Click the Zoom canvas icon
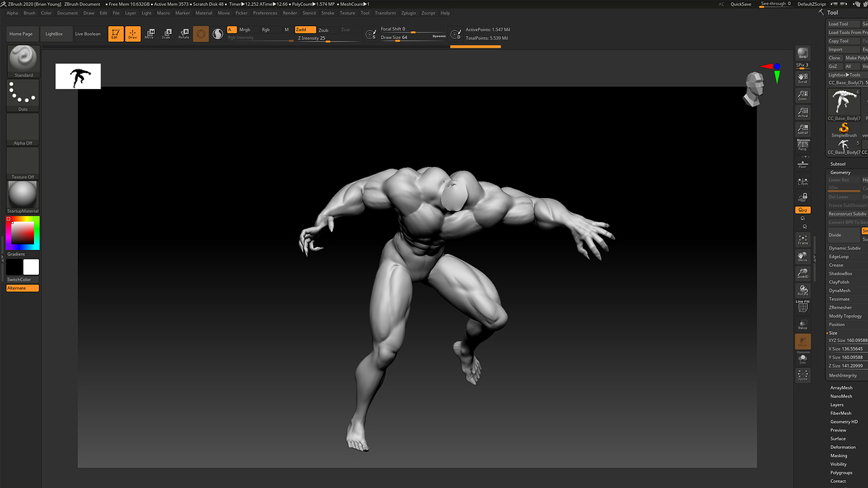Screen dimensions: 868x488 click(802, 94)
